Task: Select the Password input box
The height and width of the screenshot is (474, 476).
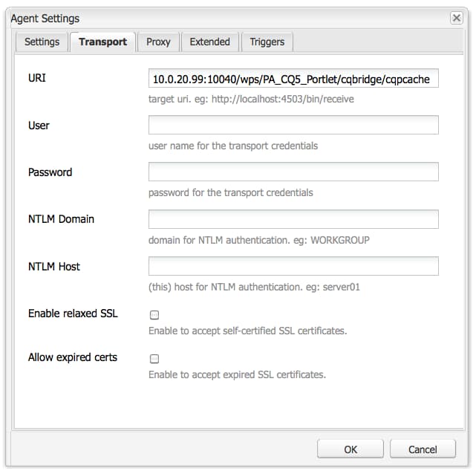Action: coord(293,172)
